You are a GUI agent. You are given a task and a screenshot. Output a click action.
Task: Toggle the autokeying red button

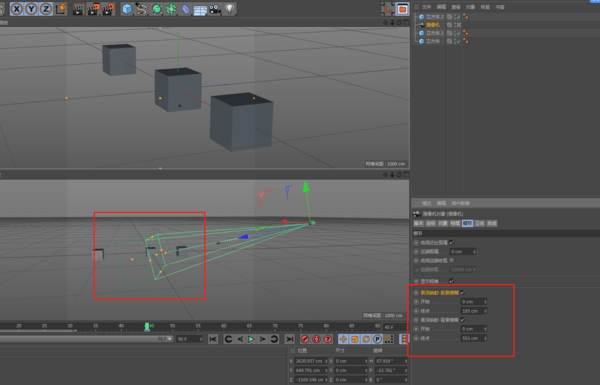(x=316, y=339)
